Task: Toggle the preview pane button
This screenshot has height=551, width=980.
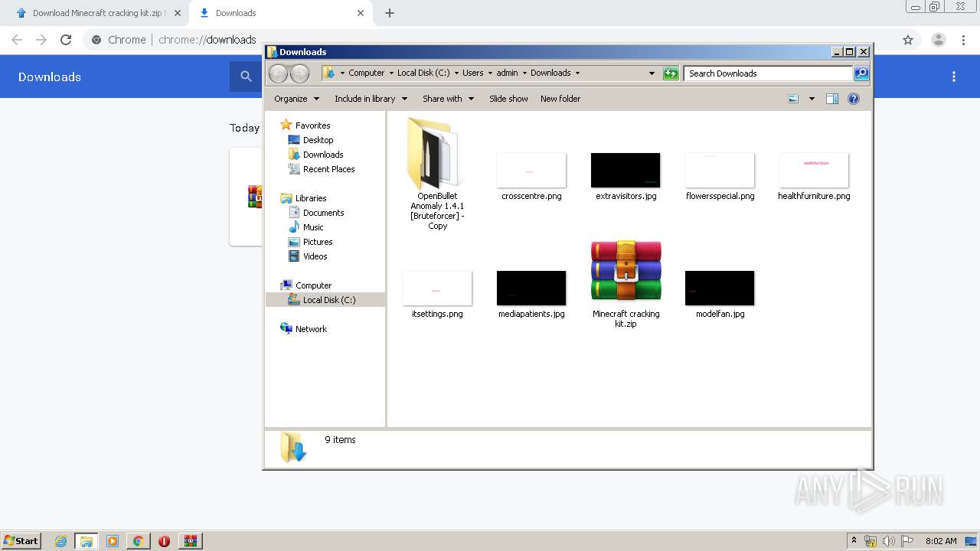Action: pos(832,99)
